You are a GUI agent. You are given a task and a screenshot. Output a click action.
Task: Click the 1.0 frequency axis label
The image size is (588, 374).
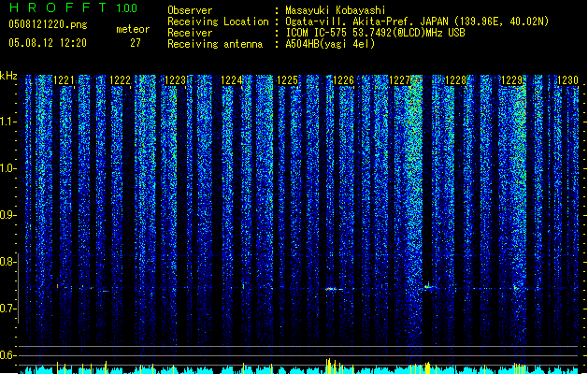pos(7,168)
